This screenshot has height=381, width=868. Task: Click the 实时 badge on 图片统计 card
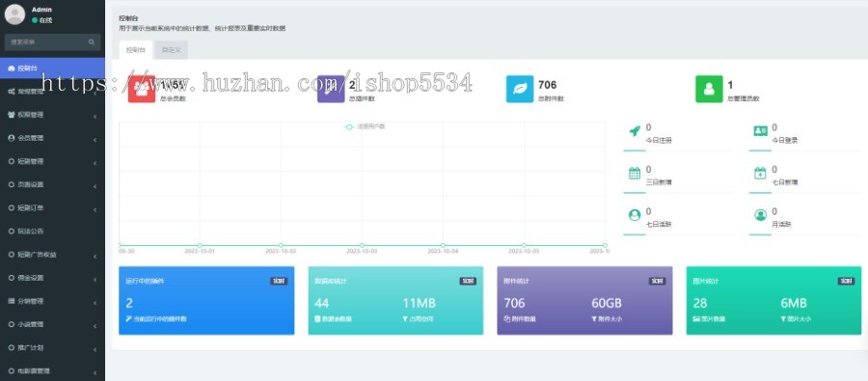(846, 282)
